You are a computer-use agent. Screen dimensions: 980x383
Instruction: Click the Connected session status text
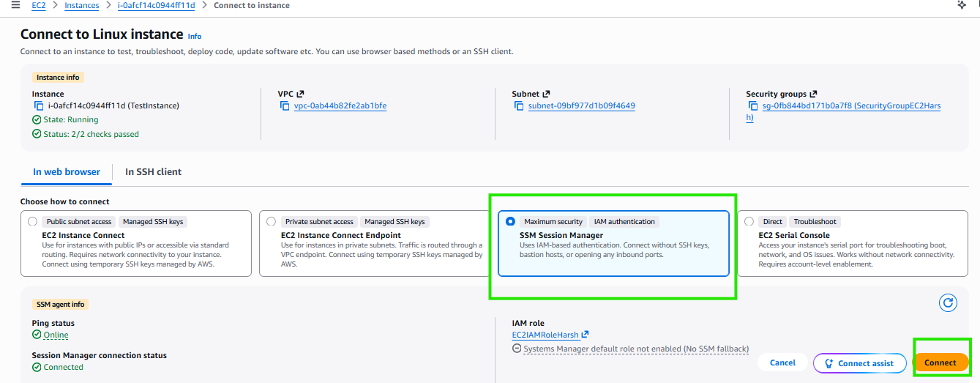click(x=64, y=367)
